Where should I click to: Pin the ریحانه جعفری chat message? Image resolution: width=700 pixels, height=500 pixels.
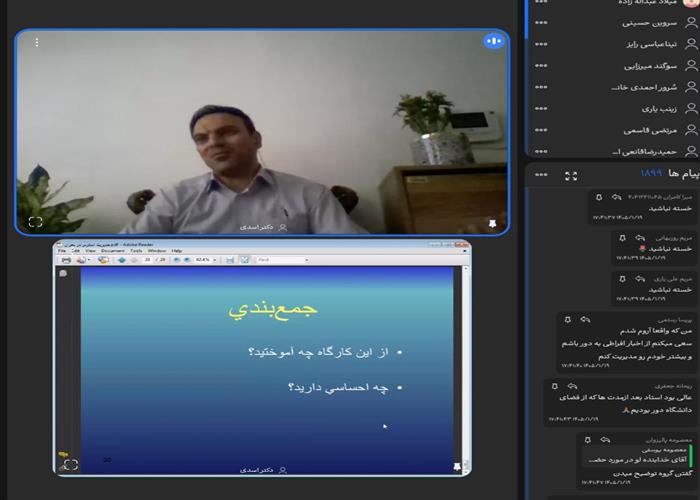(555, 386)
